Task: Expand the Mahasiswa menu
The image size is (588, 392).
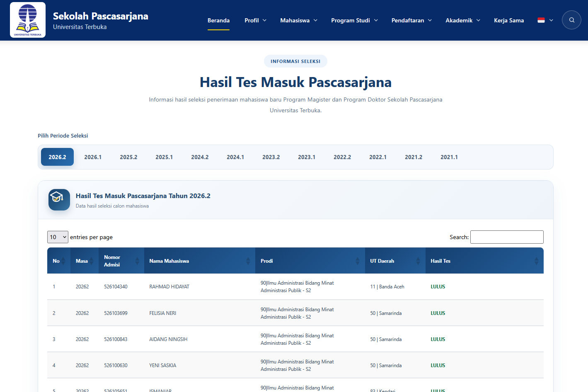Action: (x=299, y=20)
